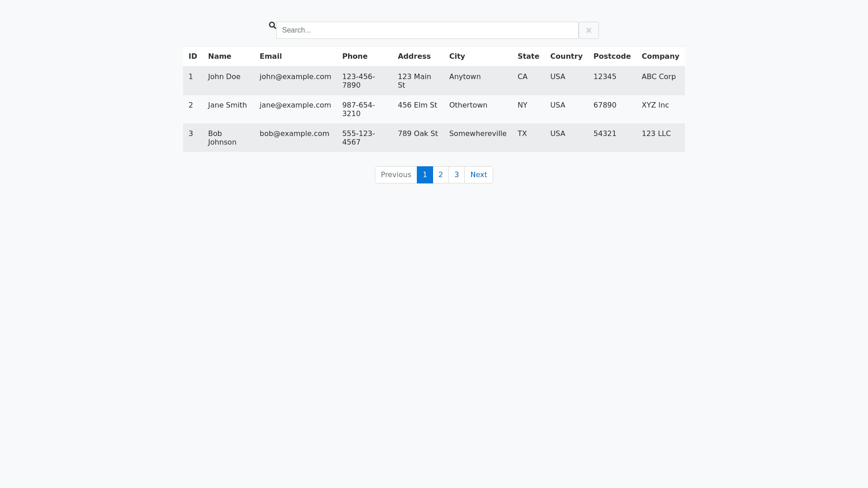Click the Bob Johnson name cell

pos(222,138)
